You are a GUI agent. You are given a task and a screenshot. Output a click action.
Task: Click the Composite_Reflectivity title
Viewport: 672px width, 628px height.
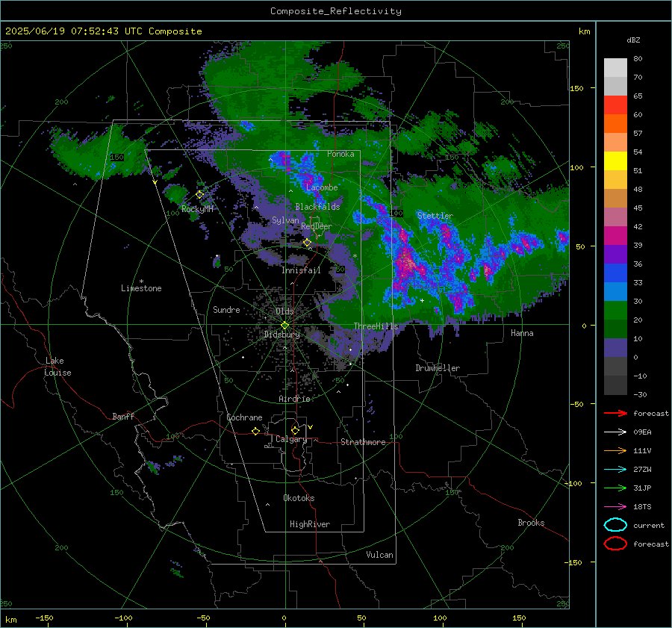pos(336,11)
